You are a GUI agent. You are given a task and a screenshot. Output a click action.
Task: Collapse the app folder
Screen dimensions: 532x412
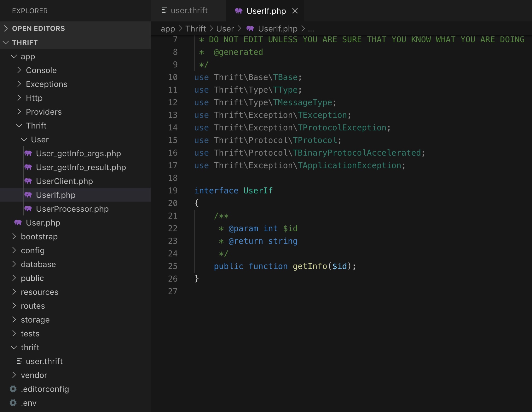[x=75, y=56]
